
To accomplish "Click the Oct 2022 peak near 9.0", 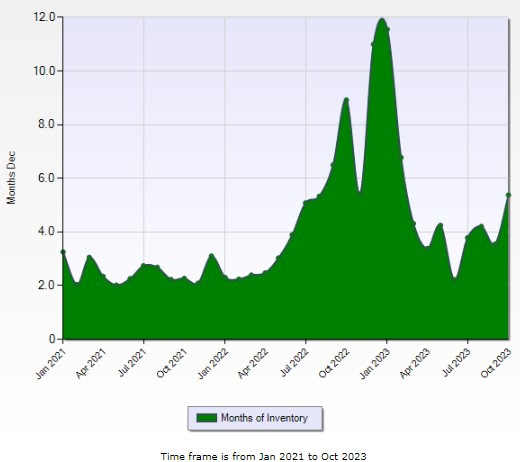I will tap(346, 100).
